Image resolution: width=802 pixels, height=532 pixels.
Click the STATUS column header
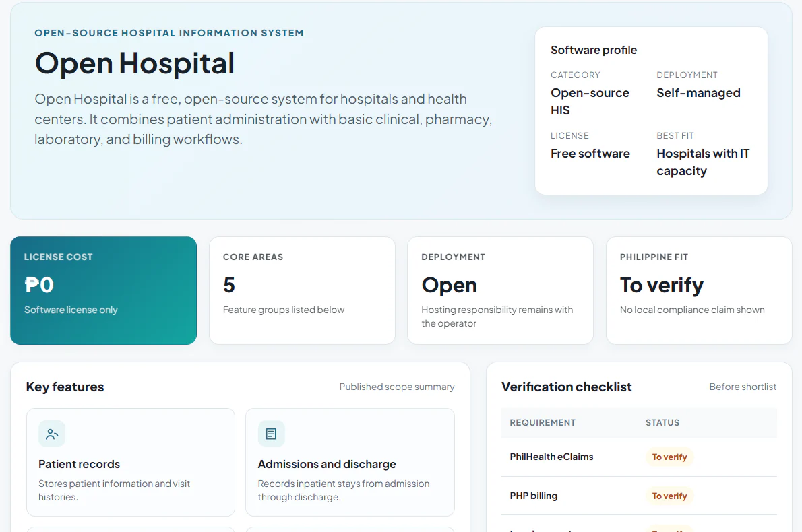[x=662, y=423]
